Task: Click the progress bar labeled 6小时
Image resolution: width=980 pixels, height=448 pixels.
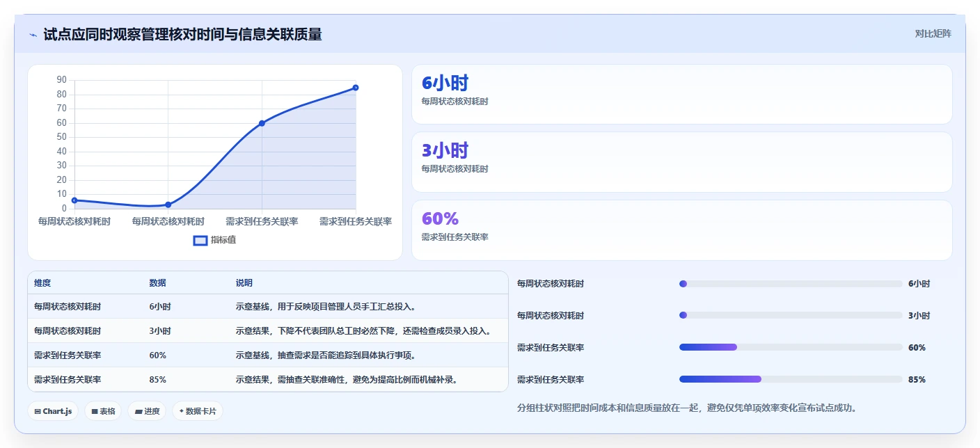Action: (791, 284)
